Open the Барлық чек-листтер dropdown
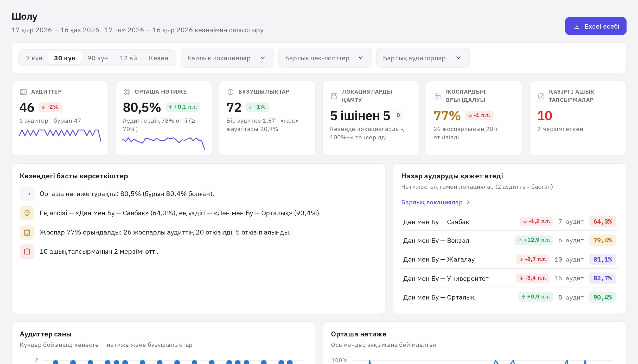Image resolution: width=638 pixels, height=364 pixels. [325, 58]
